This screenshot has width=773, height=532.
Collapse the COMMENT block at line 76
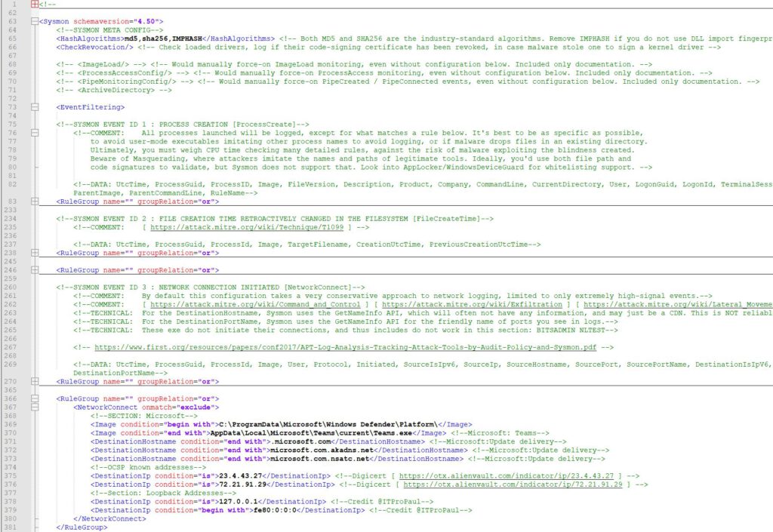34,133
